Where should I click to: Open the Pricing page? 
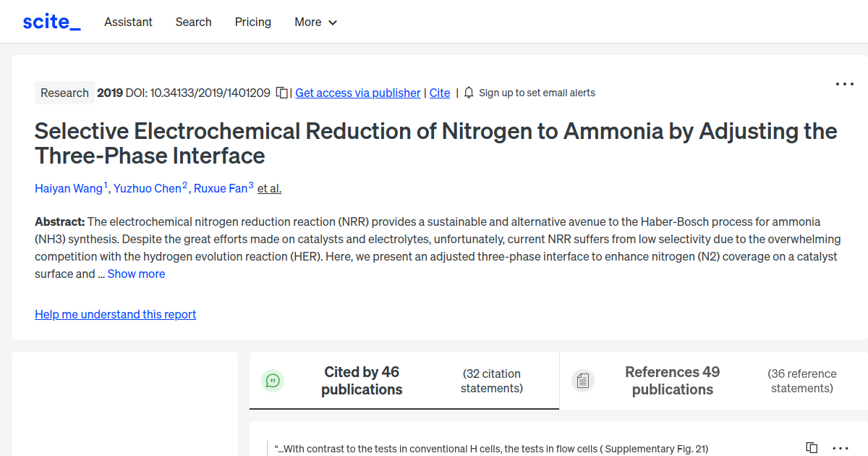coord(252,22)
